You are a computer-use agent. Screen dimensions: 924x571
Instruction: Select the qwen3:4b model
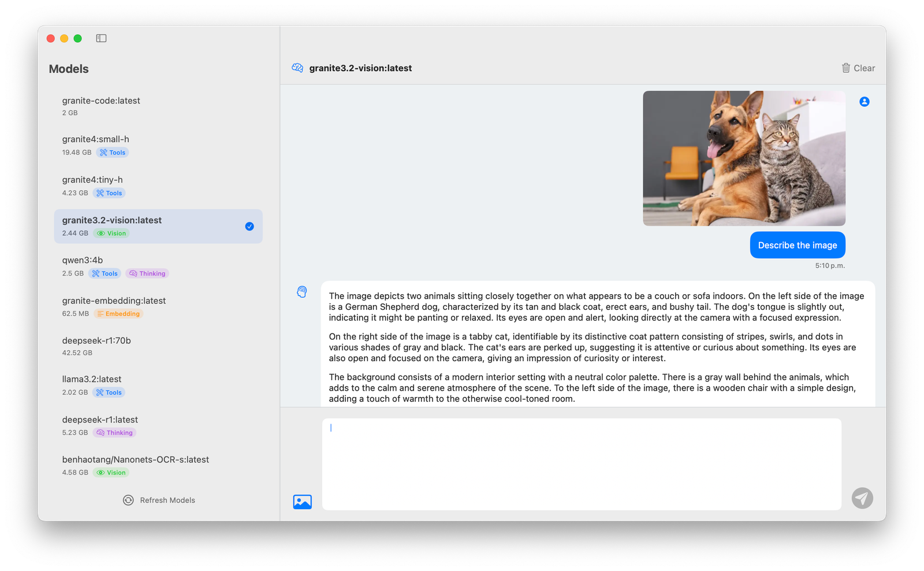click(83, 261)
